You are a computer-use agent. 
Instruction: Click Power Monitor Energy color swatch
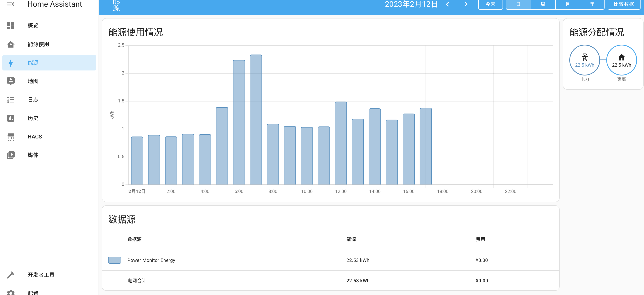(115, 260)
